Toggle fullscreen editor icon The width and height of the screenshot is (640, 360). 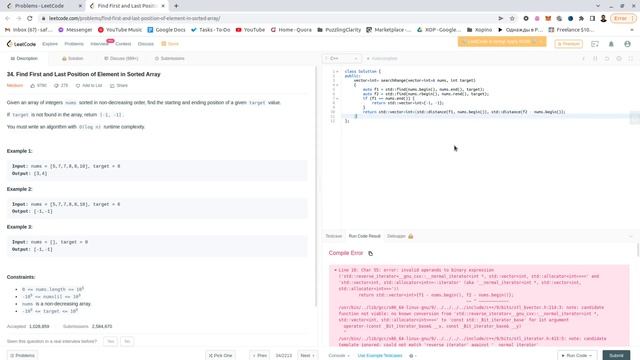tap(631, 59)
